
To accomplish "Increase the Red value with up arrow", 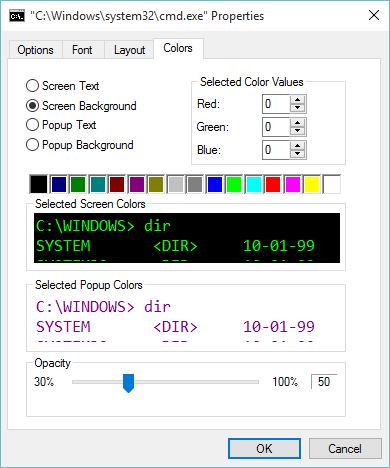I will click(x=297, y=100).
